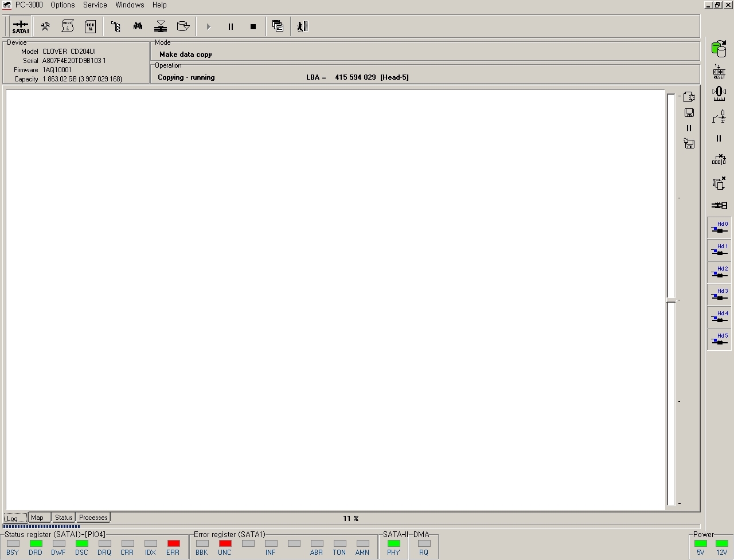Click the BSY status indicator
Screen dimensions: 734x560
[13, 543]
